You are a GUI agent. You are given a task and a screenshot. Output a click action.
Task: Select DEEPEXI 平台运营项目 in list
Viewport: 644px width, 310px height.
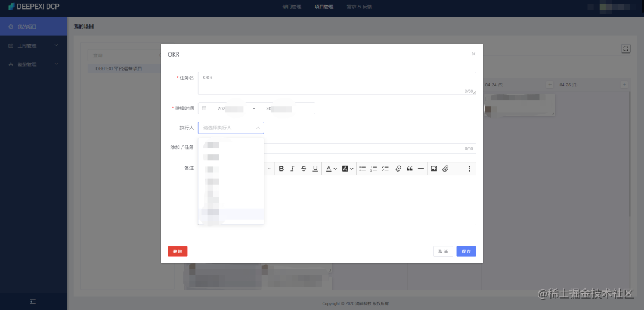click(x=124, y=69)
